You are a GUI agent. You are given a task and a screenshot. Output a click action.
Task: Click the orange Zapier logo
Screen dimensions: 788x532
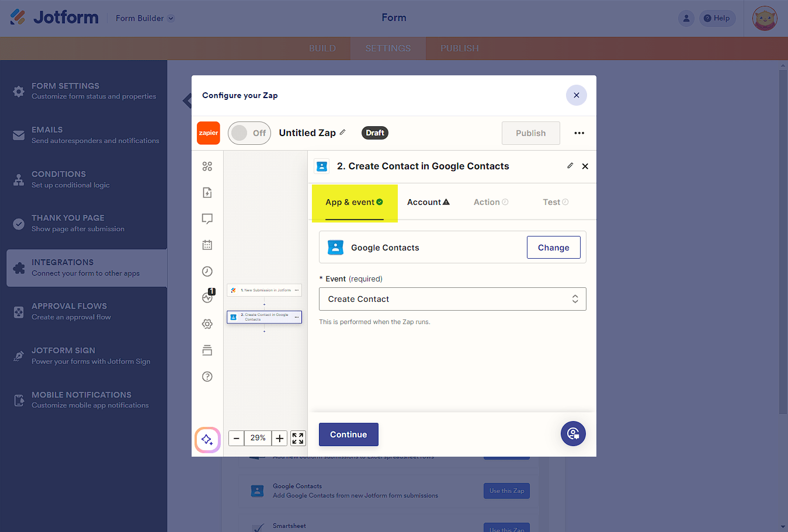[209, 133]
